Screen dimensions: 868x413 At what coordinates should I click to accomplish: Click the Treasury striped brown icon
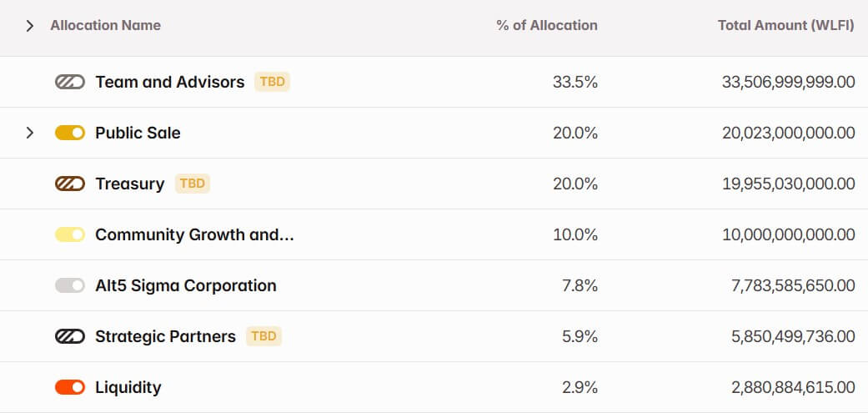pos(70,184)
